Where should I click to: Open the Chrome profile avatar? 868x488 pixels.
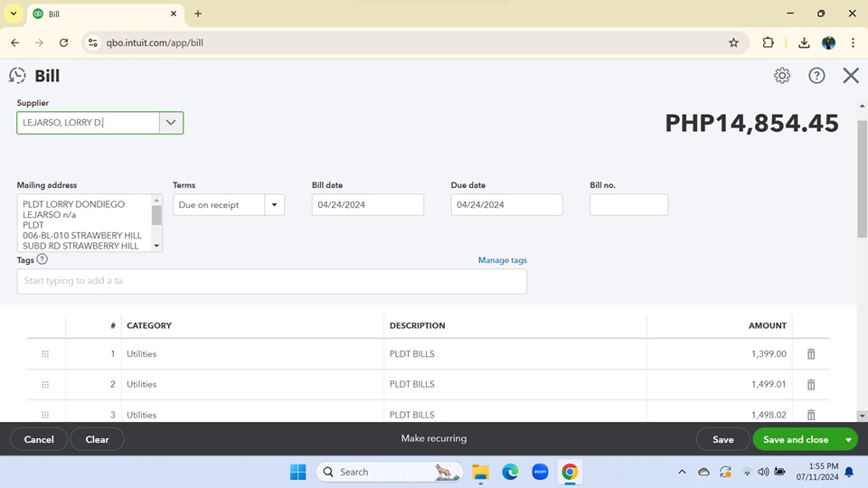829,42
